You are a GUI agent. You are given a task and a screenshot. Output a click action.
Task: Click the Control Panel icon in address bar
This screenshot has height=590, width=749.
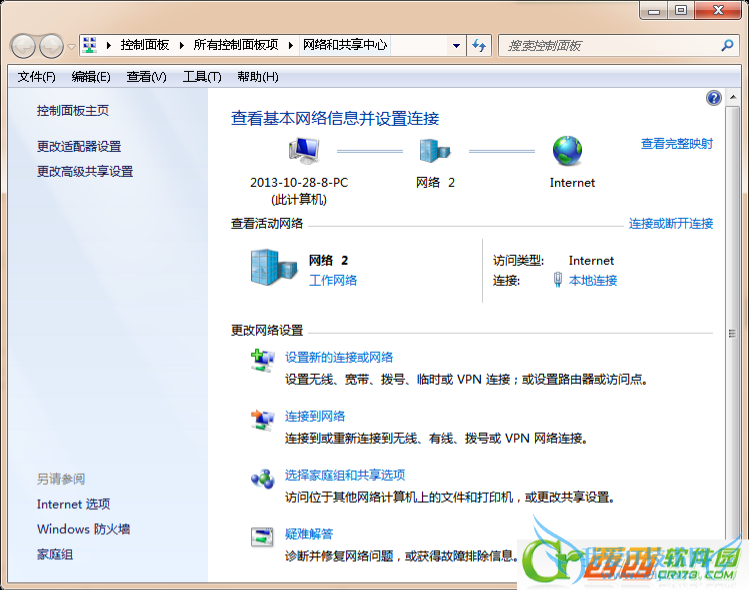point(89,45)
